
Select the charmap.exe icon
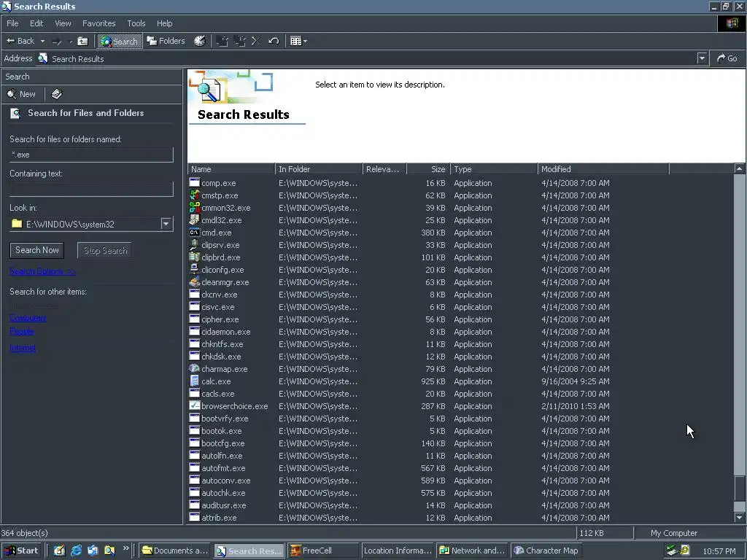[x=194, y=368]
